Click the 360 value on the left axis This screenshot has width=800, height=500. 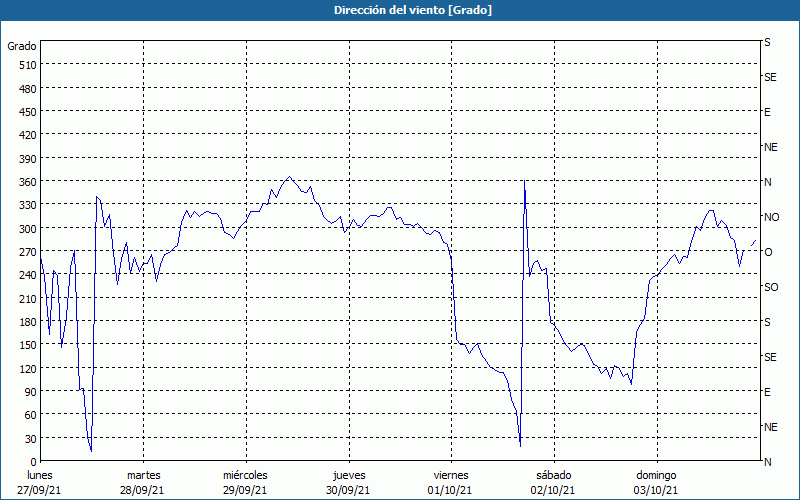pyautogui.click(x=28, y=182)
